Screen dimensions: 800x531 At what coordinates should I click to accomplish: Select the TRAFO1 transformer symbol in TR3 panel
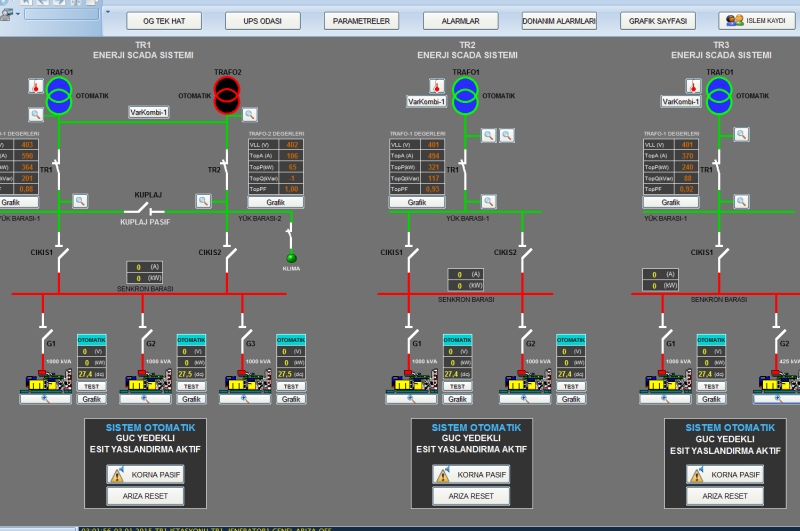pyautogui.click(x=719, y=95)
